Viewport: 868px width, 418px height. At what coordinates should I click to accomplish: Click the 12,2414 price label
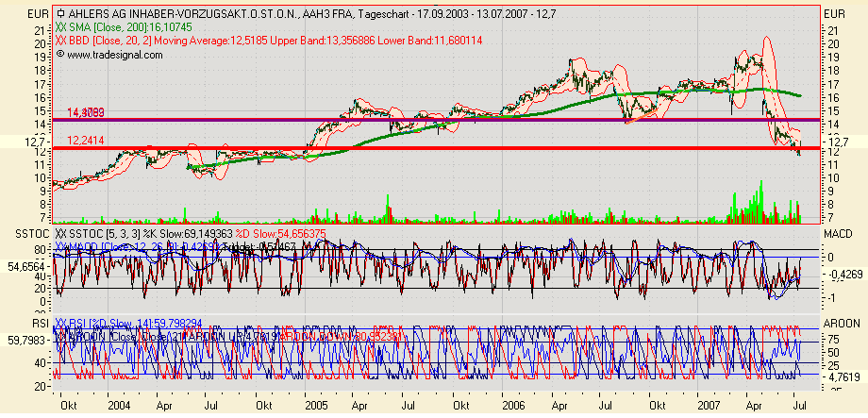85,140
